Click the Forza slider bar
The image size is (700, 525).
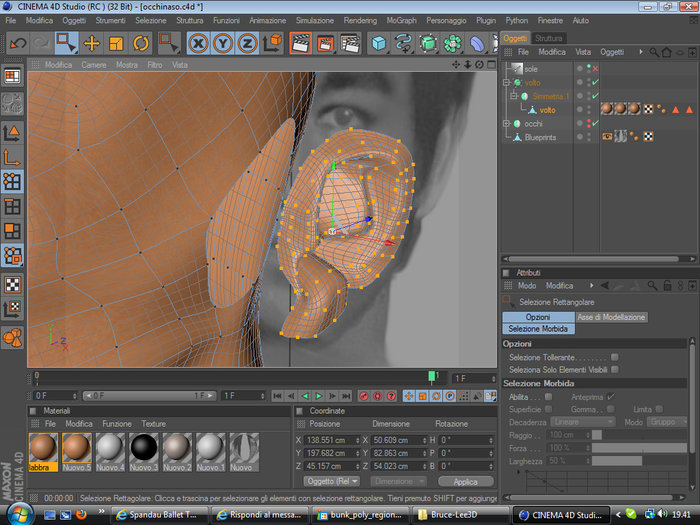[639, 448]
